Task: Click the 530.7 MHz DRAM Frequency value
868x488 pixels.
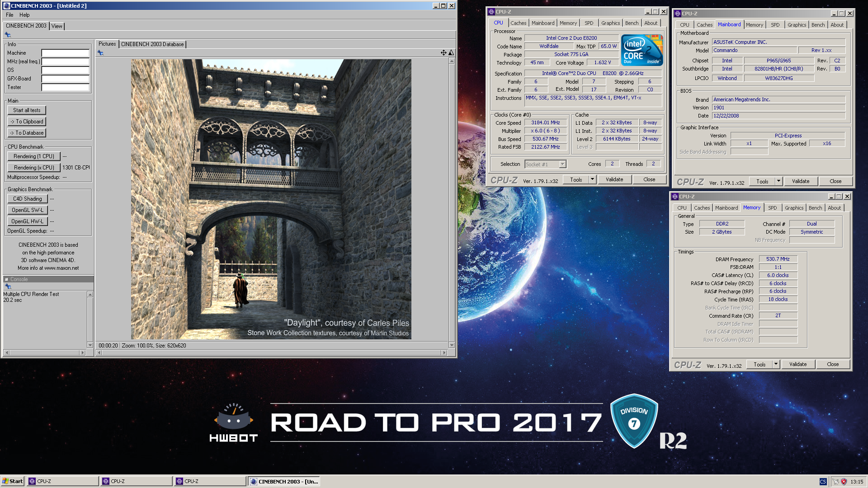Action: pos(778,259)
